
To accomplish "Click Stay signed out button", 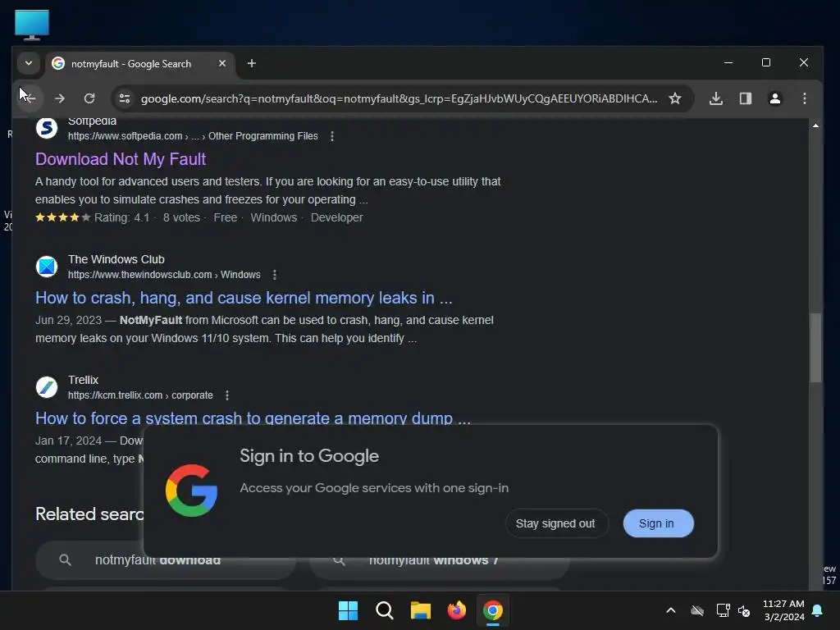I will point(555,523).
